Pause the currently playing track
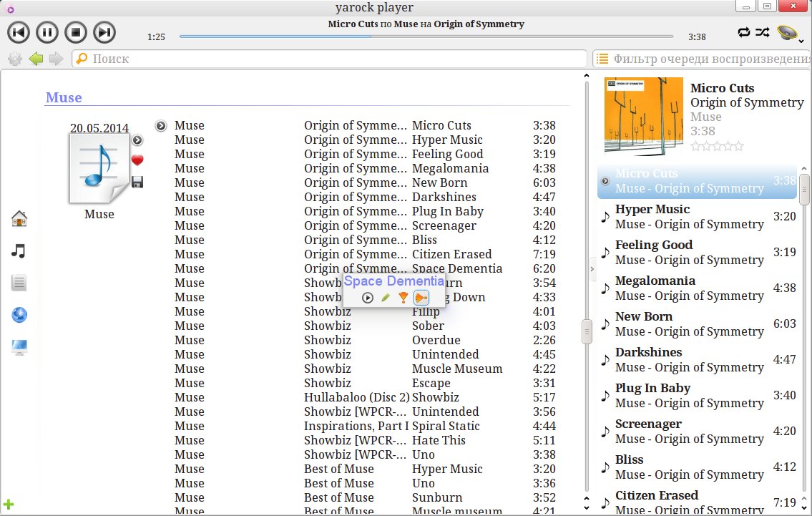 point(47,32)
